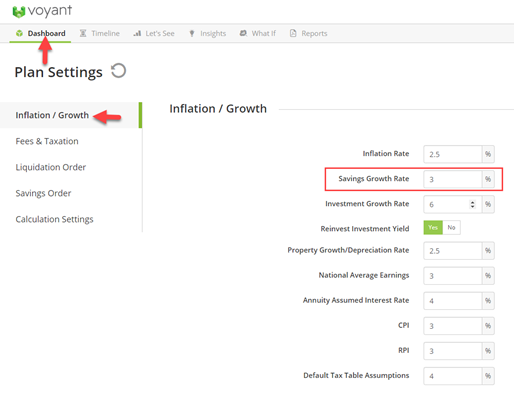Click the What If icon
Screen dimensions: 514x394
point(243,33)
